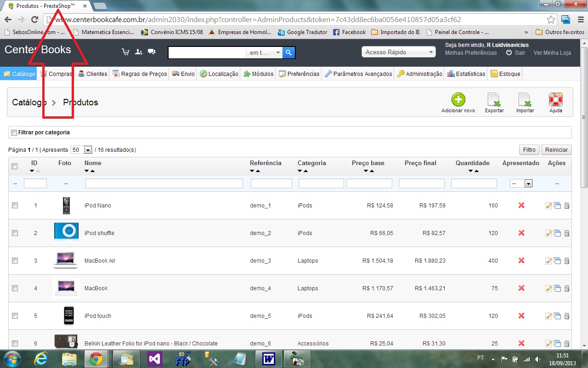The width and height of the screenshot is (588, 368).
Task: Sort by Nome ascending arrow
Action: click(92, 171)
